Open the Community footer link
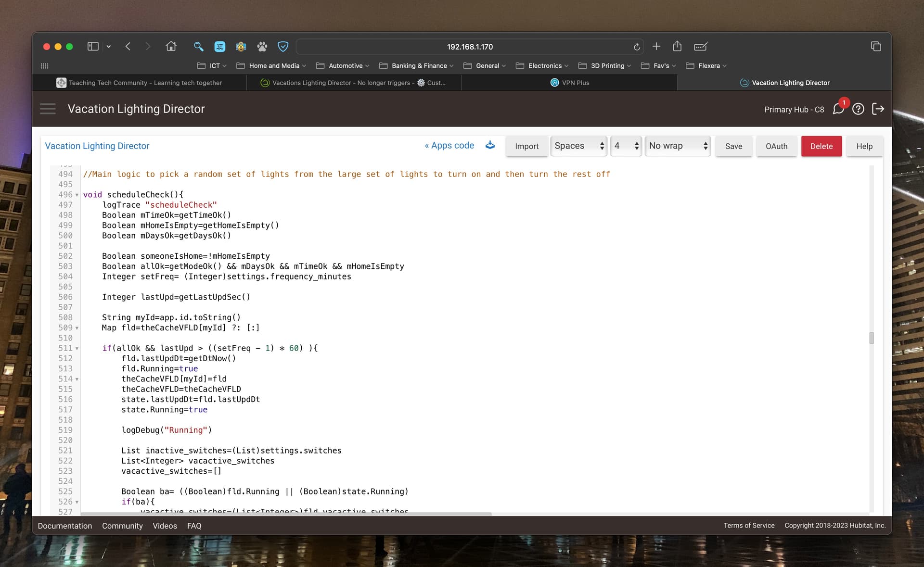Screen dimensions: 924x567 click(122, 526)
